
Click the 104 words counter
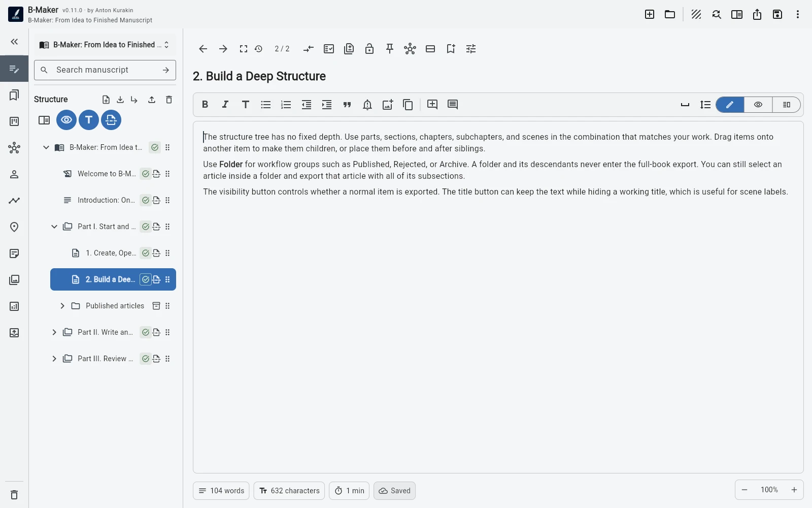pos(221,491)
